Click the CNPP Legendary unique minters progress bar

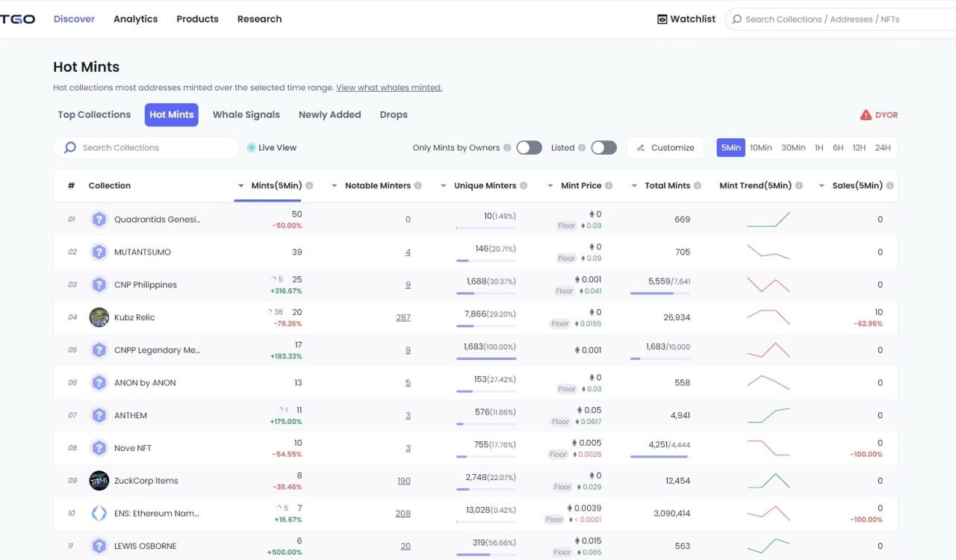(486, 359)
